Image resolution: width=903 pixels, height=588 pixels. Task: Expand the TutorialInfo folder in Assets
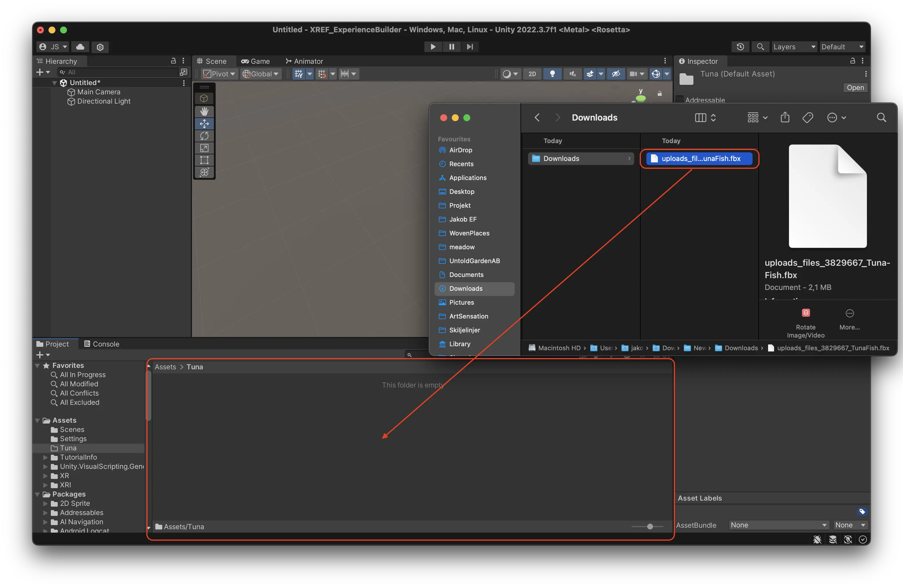pos(46,457)
